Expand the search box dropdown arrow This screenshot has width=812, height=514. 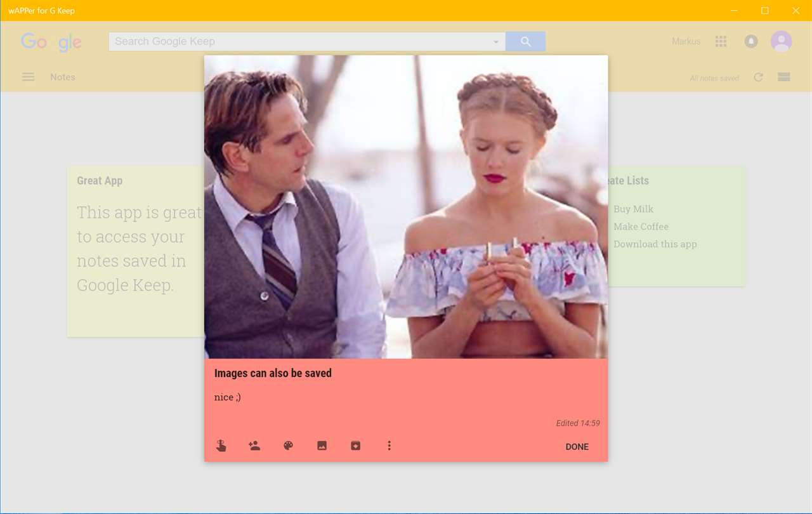tap(496, 42)
